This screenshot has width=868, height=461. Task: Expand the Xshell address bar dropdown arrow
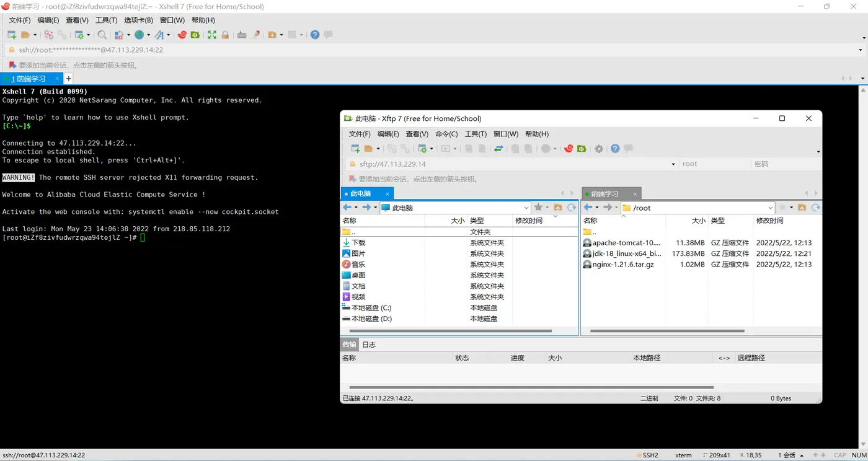coord(861,50)
